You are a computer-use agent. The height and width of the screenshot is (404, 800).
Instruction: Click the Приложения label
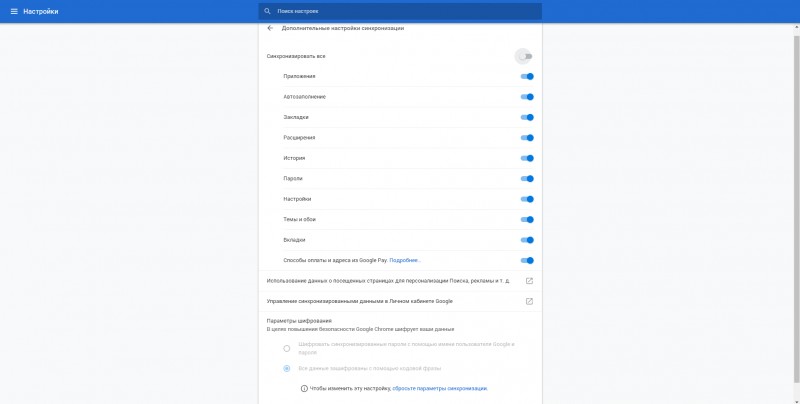pos(299,77)
